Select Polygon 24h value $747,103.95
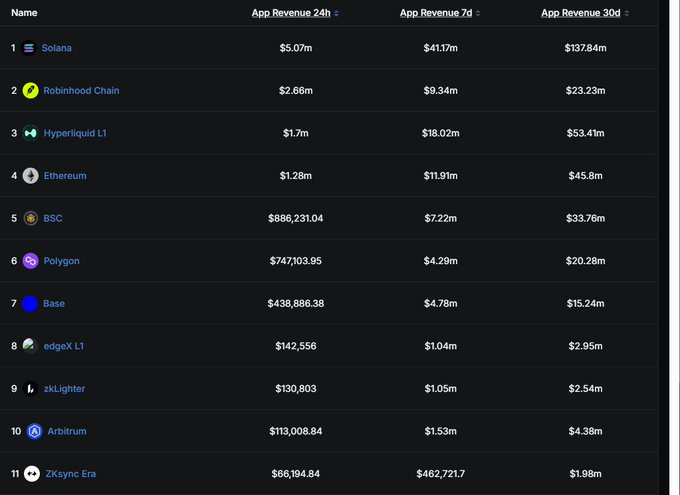Screen dimensions: 680x495 (296, 261)
